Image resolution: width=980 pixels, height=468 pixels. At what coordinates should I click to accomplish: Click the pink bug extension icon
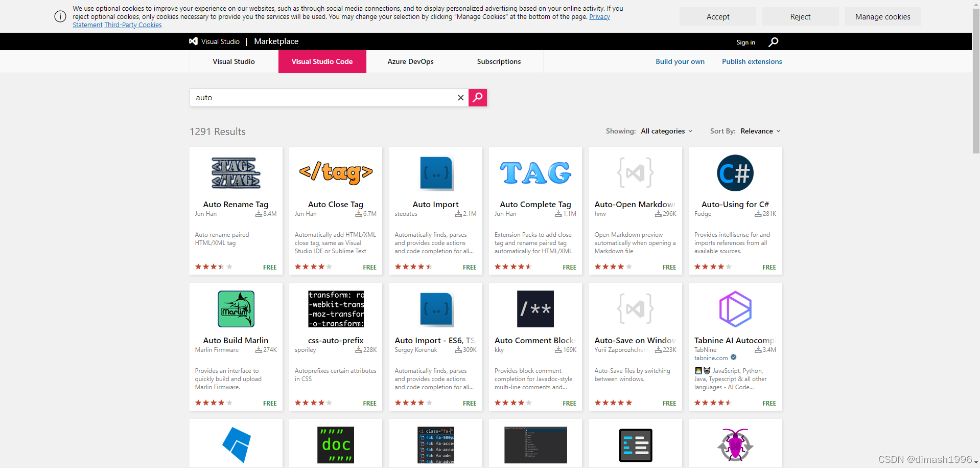(735, 445)
